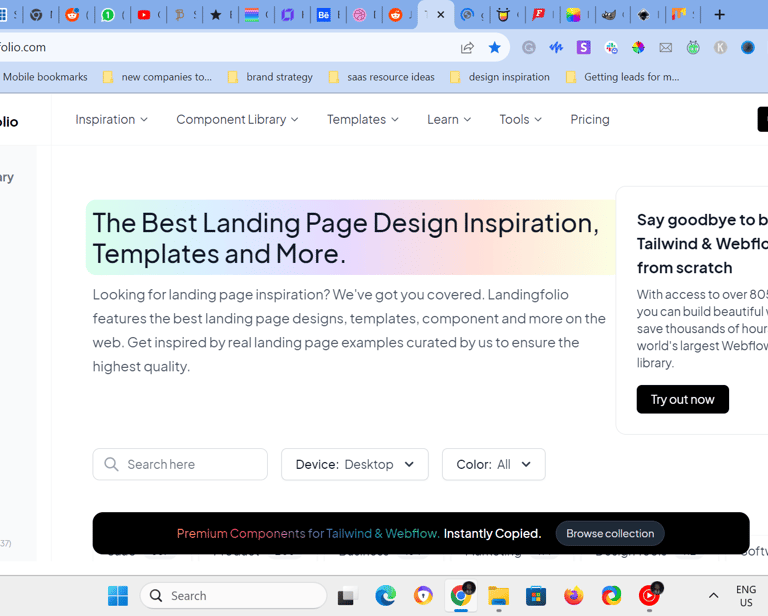Open the Slack-style extension icon

(x=611, y=47)
